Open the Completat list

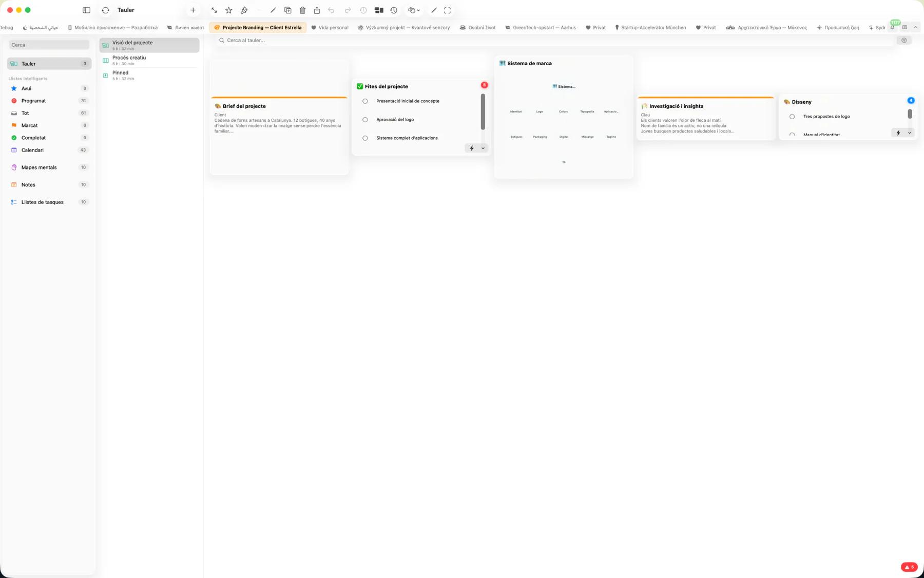(x=49, y=138)
